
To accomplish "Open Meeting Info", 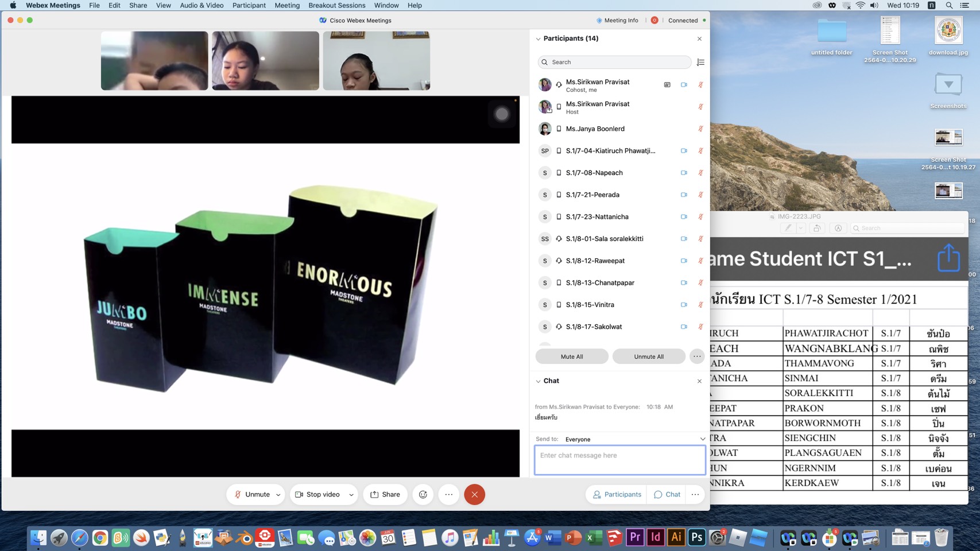I will (x=617, y=20).
